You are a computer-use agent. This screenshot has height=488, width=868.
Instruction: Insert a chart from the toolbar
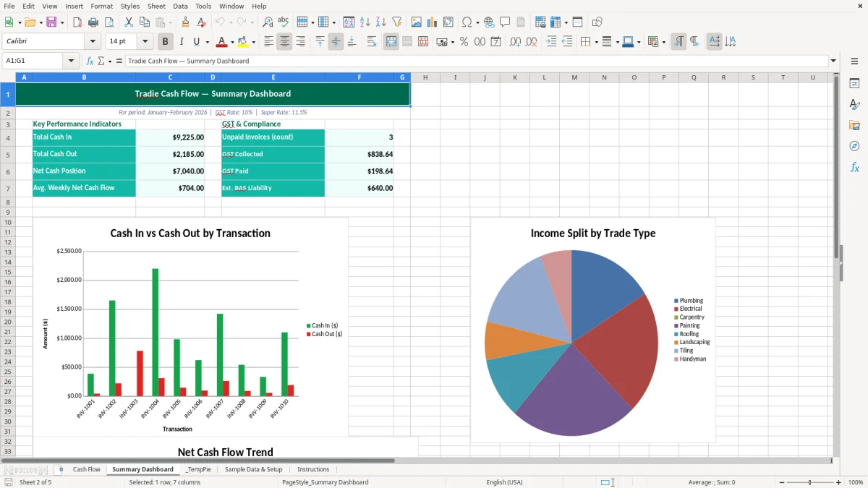coord(433,22)
